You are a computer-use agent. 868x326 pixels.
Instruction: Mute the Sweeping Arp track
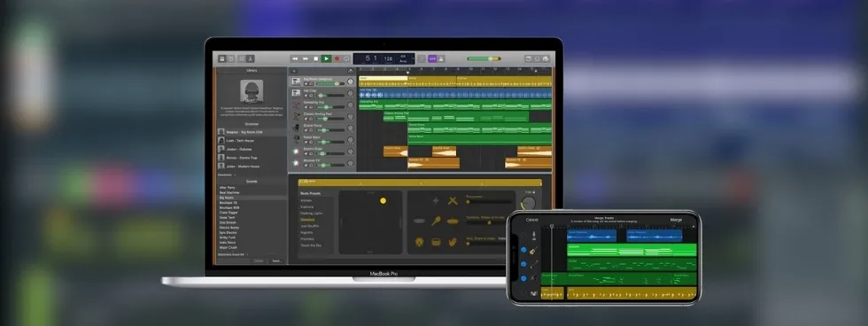(306, 107)
